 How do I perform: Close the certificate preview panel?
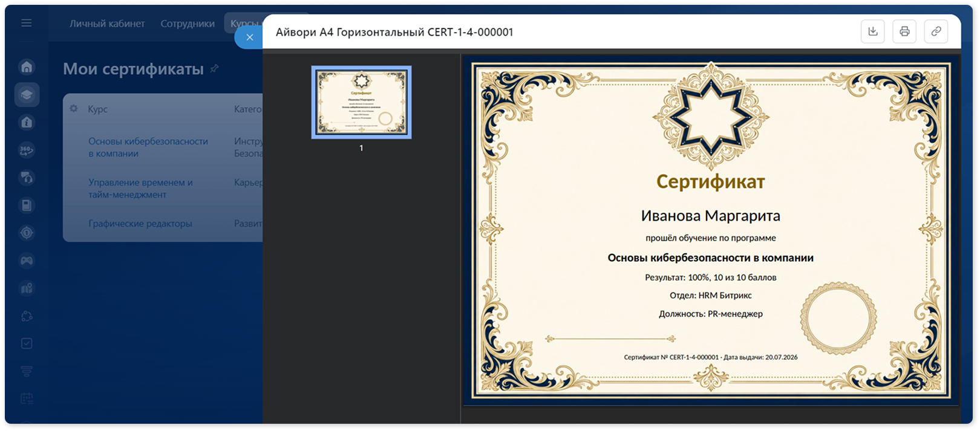249,37
